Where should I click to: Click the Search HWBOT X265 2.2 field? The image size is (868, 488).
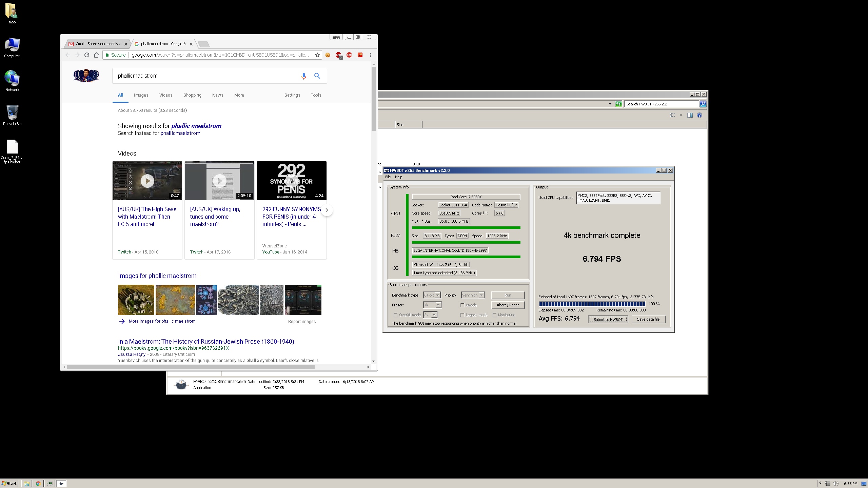661,104
